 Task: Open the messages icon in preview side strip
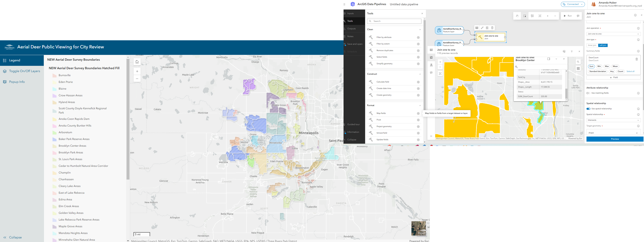(x=431, y=73)
